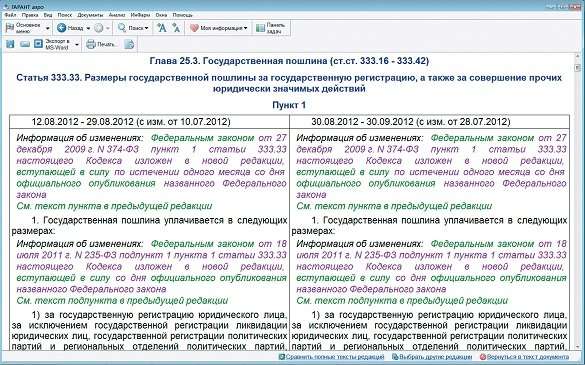Screen dimensions: 585x365
Task: Go back with the blue Назад arrow
Action: [x=62, y=28]
